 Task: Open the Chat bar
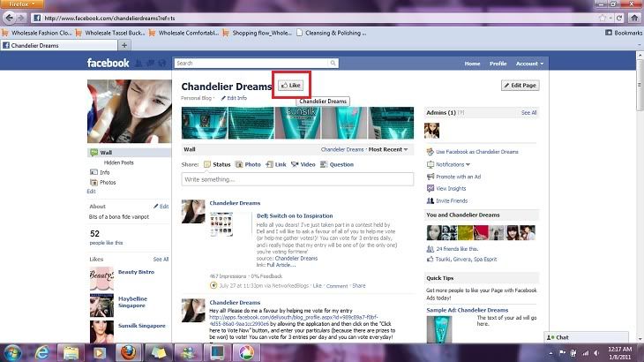click(586, 337)
